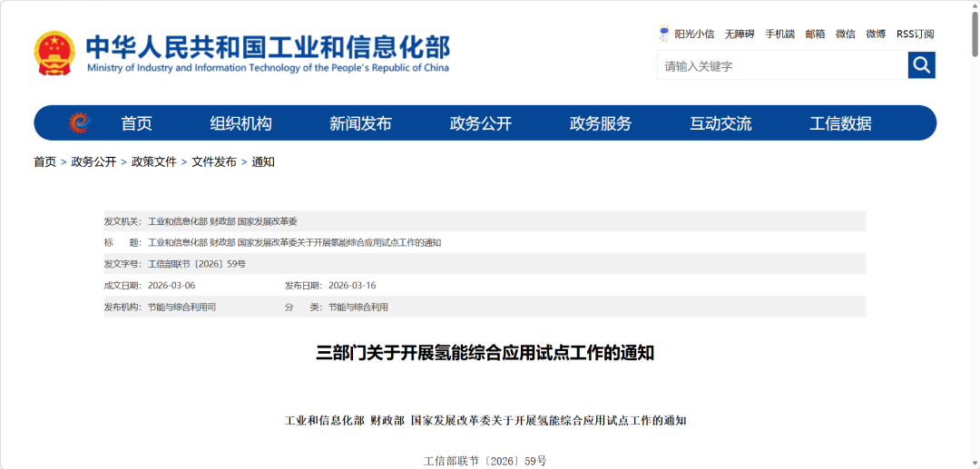Open the RSS订阅 link
This screenshot has height=469, width=980.
coord(915,34)
